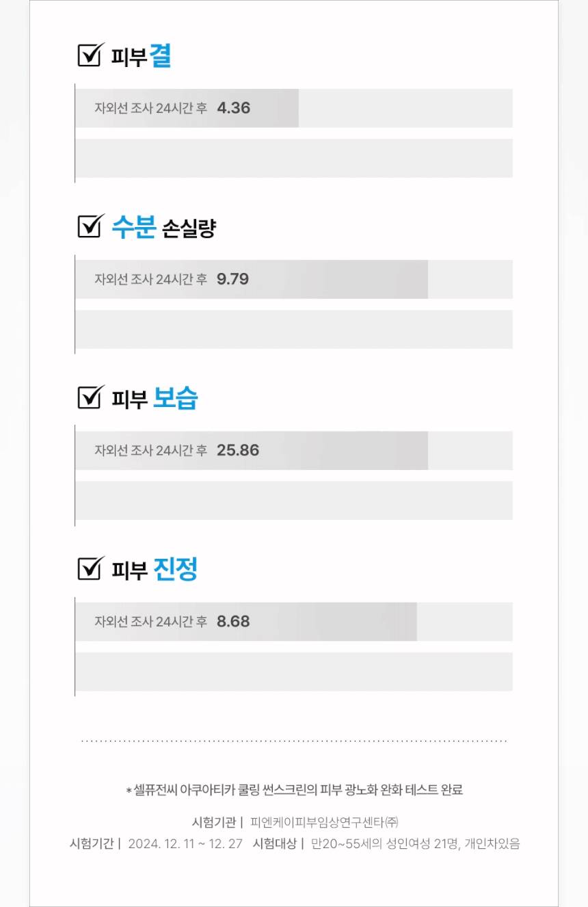Screen dimensions: 588x907
Task: Click the empty bar beneath 25.86
Action: (x=293, y=500)
